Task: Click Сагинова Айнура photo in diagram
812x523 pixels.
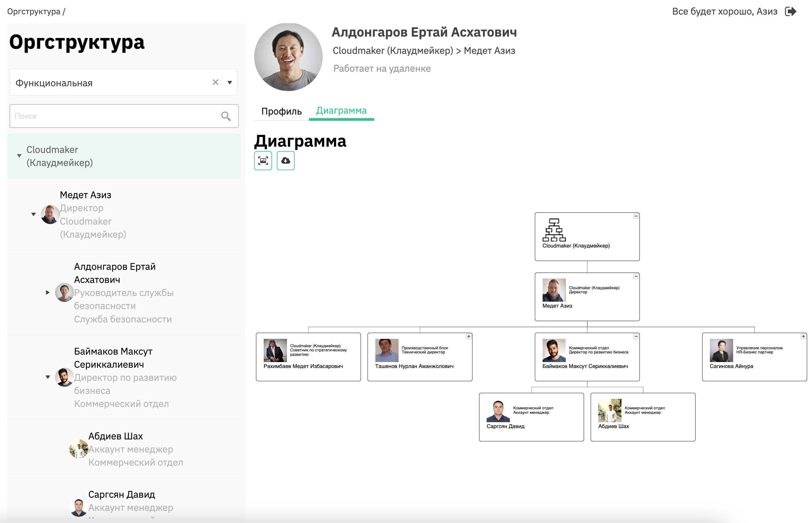Action: tap(721, 350)
